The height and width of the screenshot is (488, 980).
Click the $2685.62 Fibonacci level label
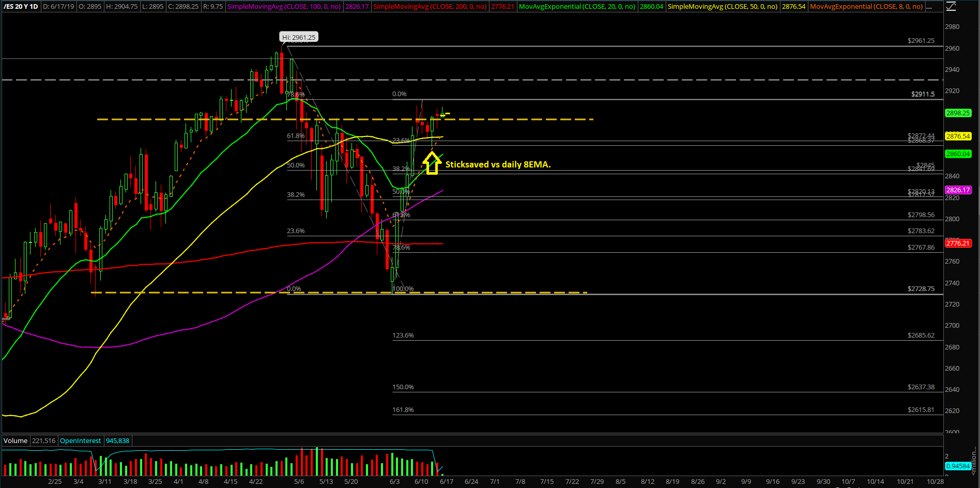(x=921, y=335)
